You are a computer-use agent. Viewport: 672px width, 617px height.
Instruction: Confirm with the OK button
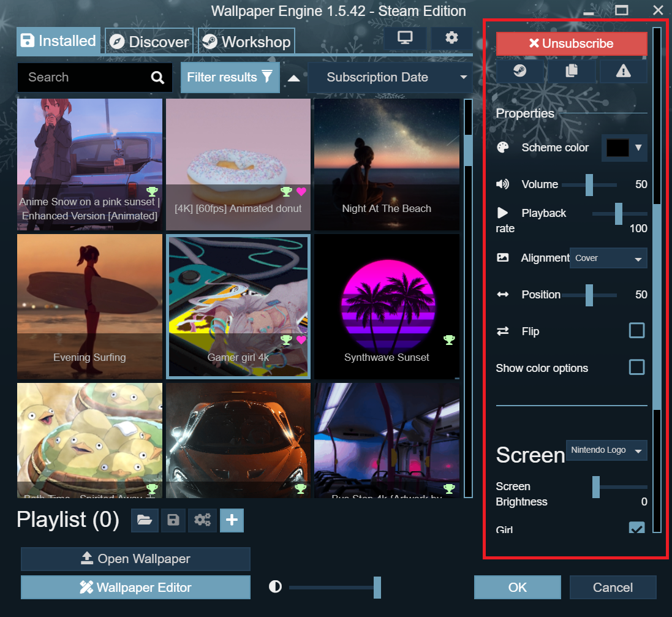(517, 588)
